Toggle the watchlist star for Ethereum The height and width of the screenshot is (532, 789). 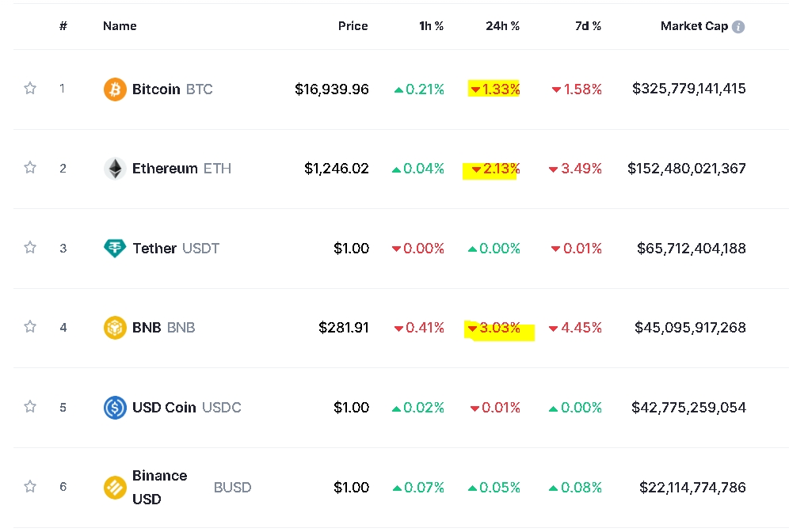pos(30,168)
